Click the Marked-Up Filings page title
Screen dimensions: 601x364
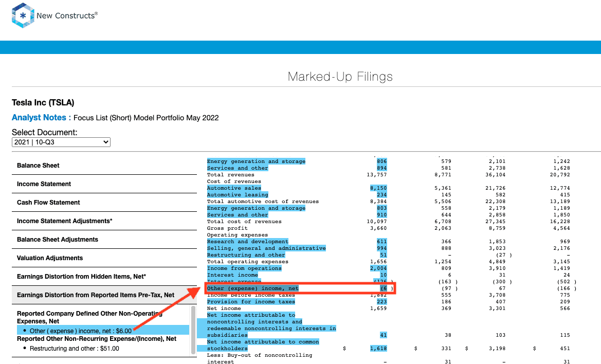click(340, 77)
